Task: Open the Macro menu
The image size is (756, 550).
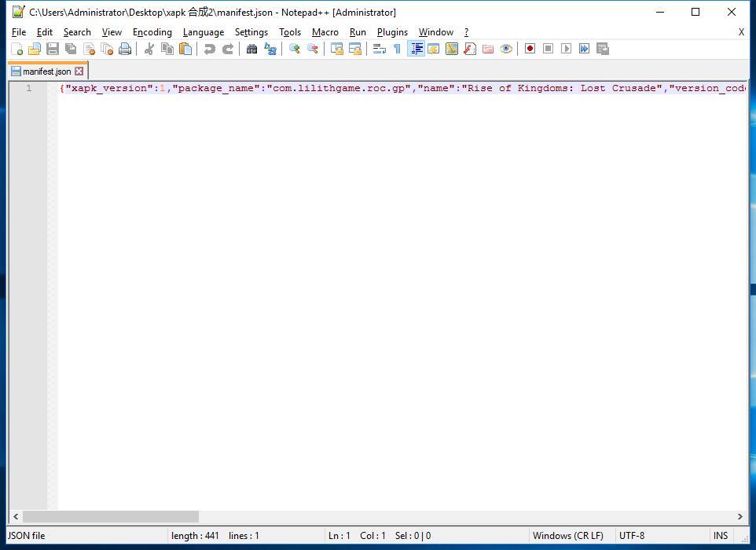Action: tap(325, 32)
